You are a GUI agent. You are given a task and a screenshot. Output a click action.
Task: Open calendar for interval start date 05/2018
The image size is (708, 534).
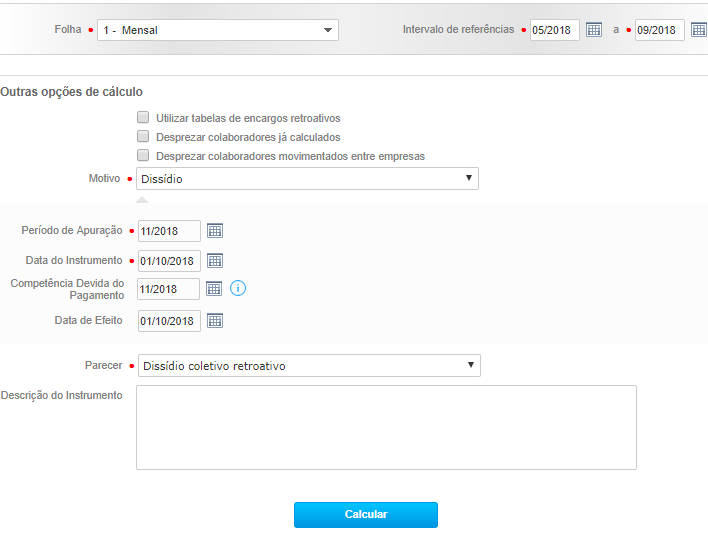594,30
